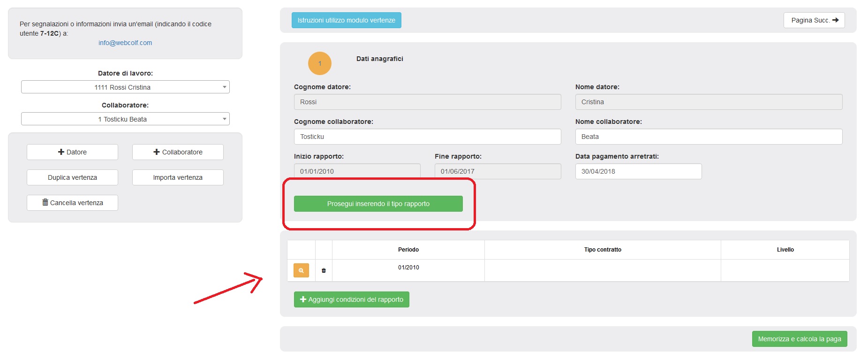
Task: Go to next page with Pagina Succ.
Action: coord(814,20)
